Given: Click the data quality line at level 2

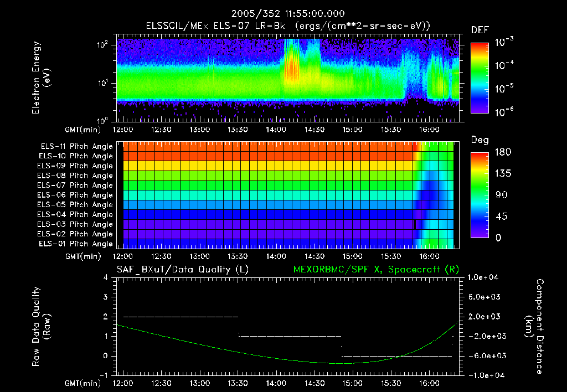Looking at the screenshot, I should [181, 317].
